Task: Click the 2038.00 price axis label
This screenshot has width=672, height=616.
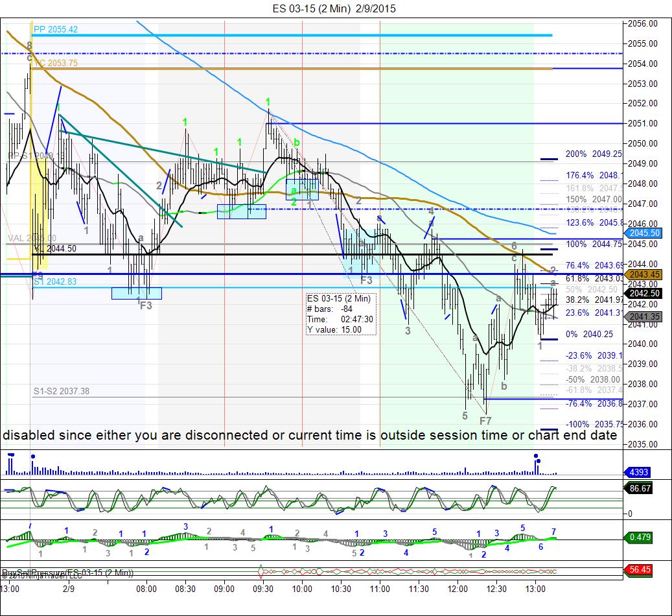Action: coord(642,384)
